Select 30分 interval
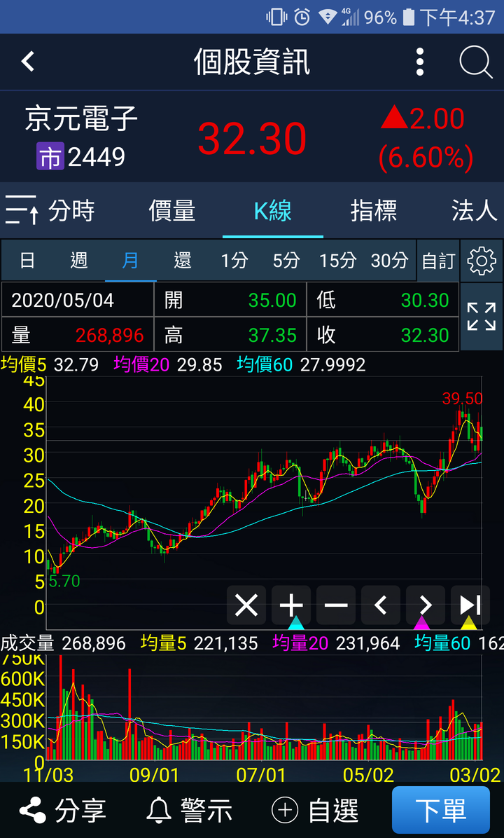 pyautogui.click(x=389, y=260)
